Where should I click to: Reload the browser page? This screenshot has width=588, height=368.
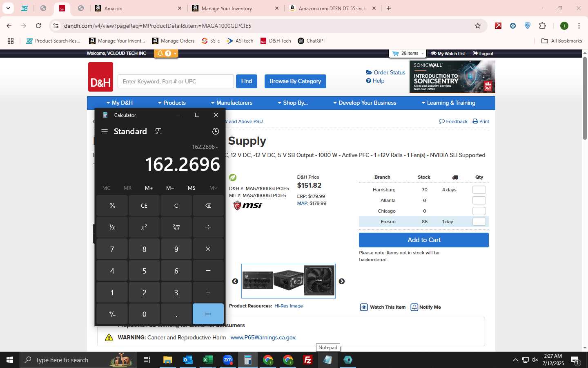[38, 26]
